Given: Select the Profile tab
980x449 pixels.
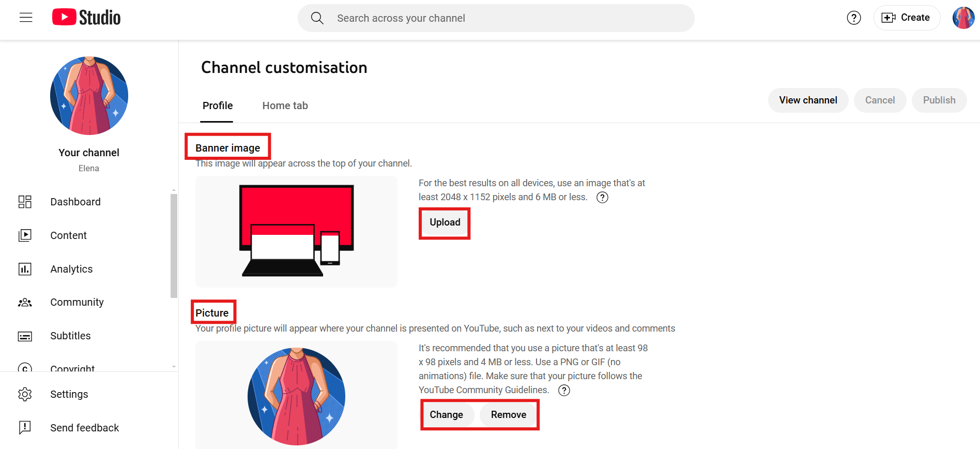Looking at the screenshot, I should tap(217, 106).
